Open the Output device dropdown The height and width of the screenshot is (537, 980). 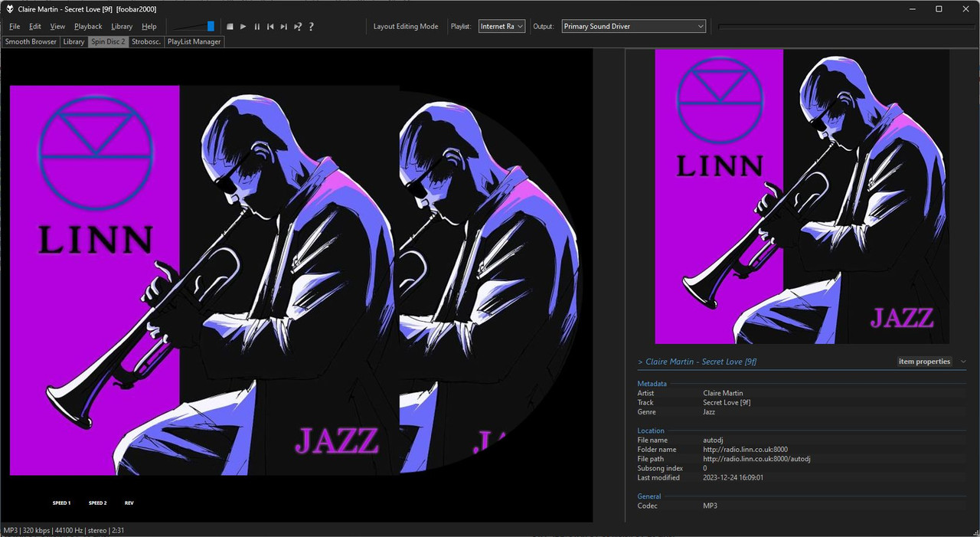pos(633,26)
